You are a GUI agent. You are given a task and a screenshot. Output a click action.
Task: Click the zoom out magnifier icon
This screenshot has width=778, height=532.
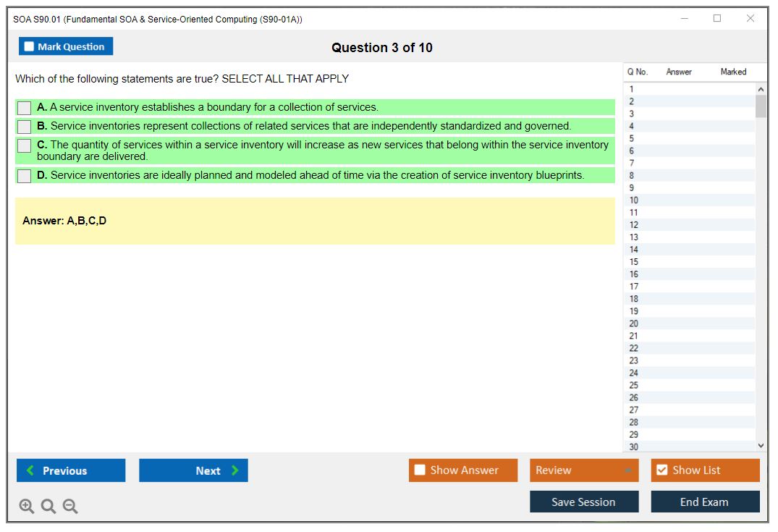click(70, 507)
